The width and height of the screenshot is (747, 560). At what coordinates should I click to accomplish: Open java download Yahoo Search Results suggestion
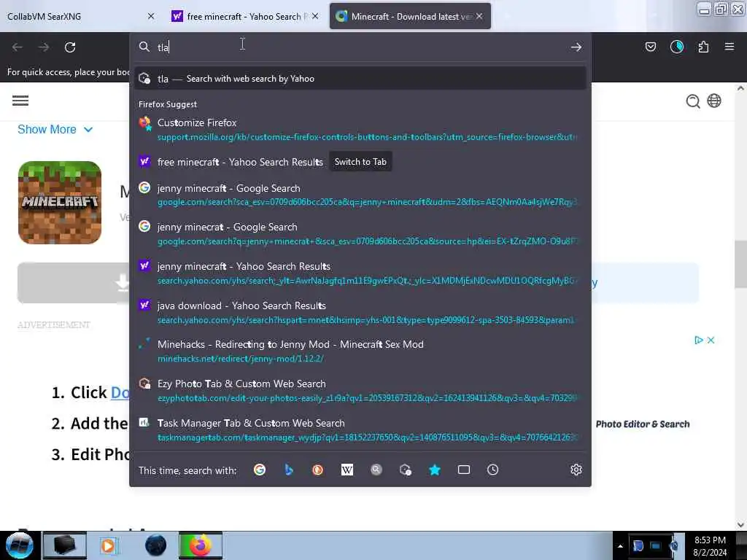[x=360, y=312]
